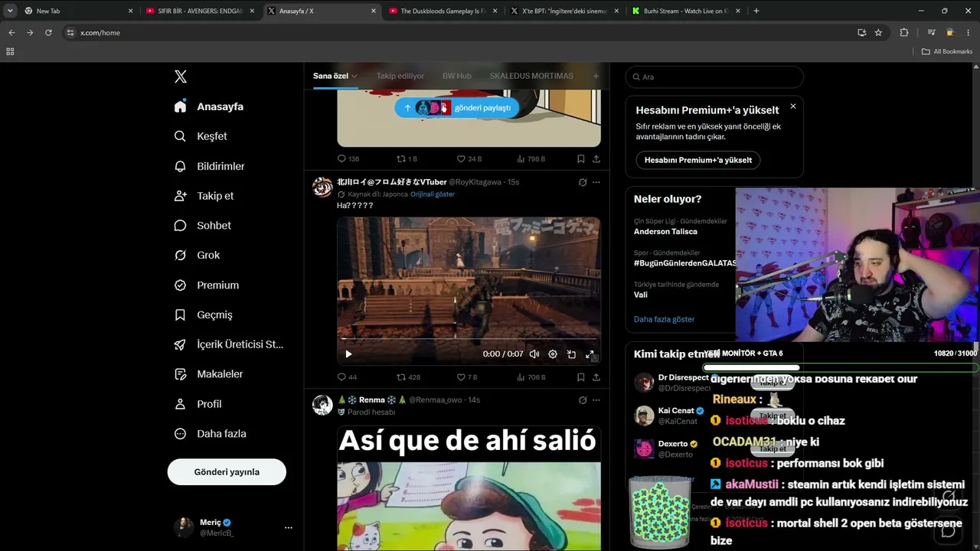Seek on the video progress bar

coord(469,338)
